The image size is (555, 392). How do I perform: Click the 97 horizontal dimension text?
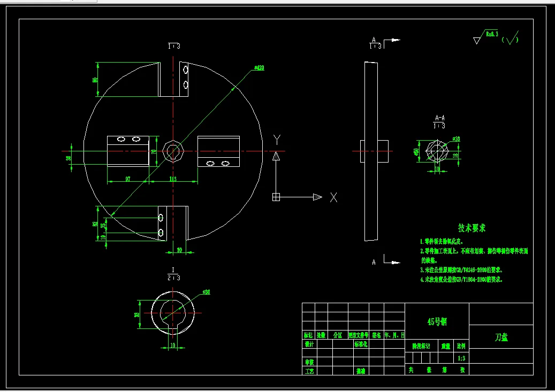(x=128, y=179)
